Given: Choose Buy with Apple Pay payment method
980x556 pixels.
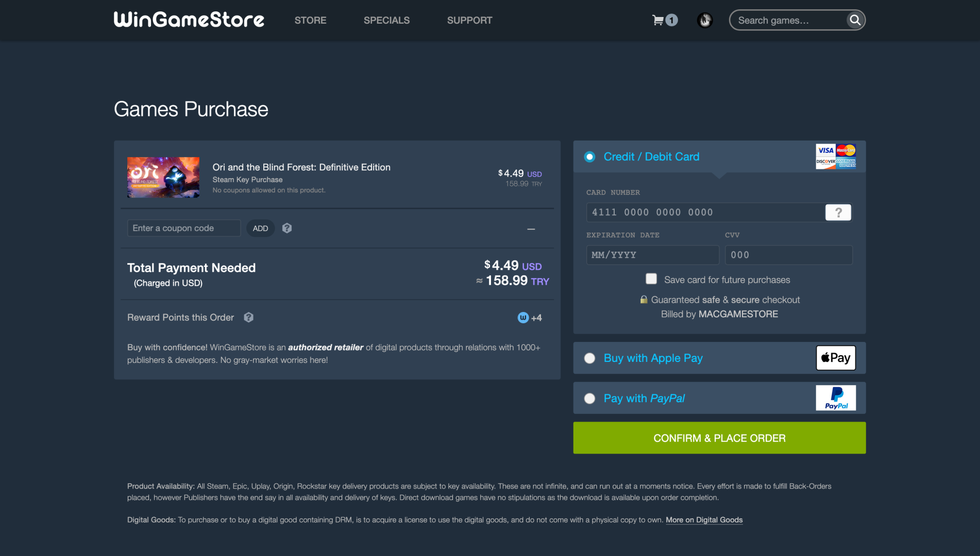Looking at the screenshot, I should pyautogui.click(x=589, y=358).
